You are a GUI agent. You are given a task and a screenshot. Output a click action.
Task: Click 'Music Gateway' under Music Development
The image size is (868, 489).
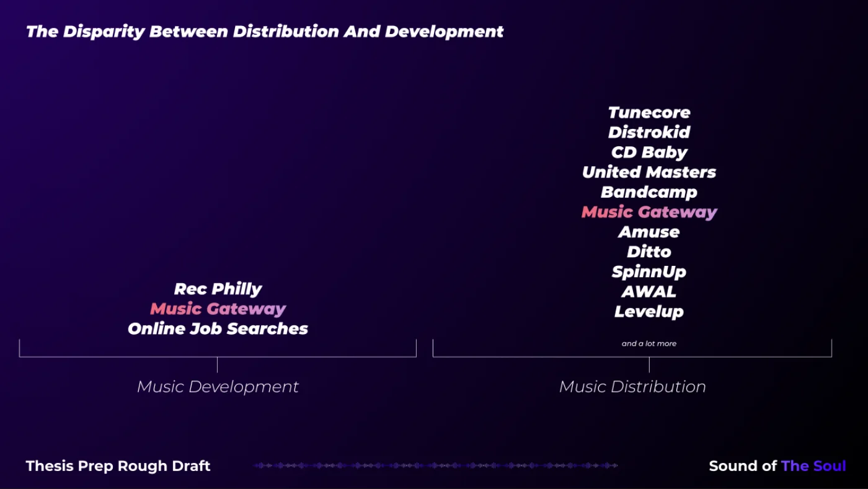218,309
